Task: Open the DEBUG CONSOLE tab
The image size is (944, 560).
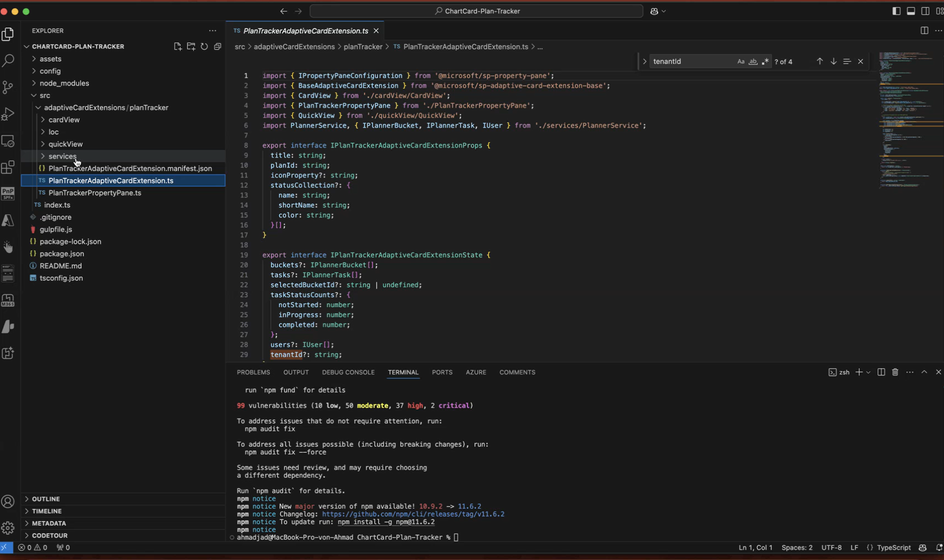Action: point(348,372)
